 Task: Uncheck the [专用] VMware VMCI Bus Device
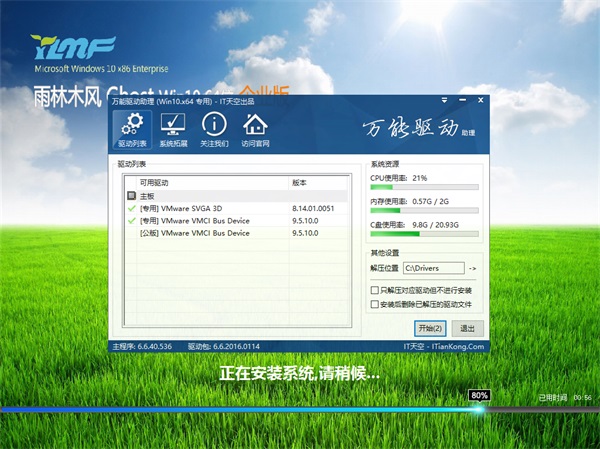click(131, 220)
